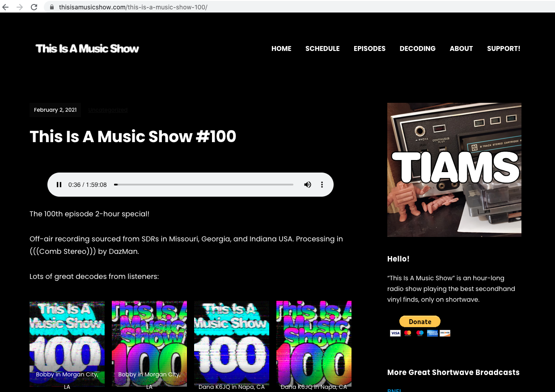Click the padlock site info icon
555x392 pixels.
[x=52, y=7]
